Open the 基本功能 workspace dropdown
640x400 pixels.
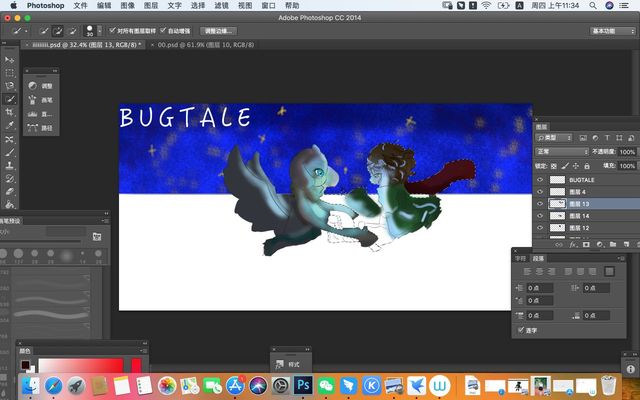click(x=612, y=31)
